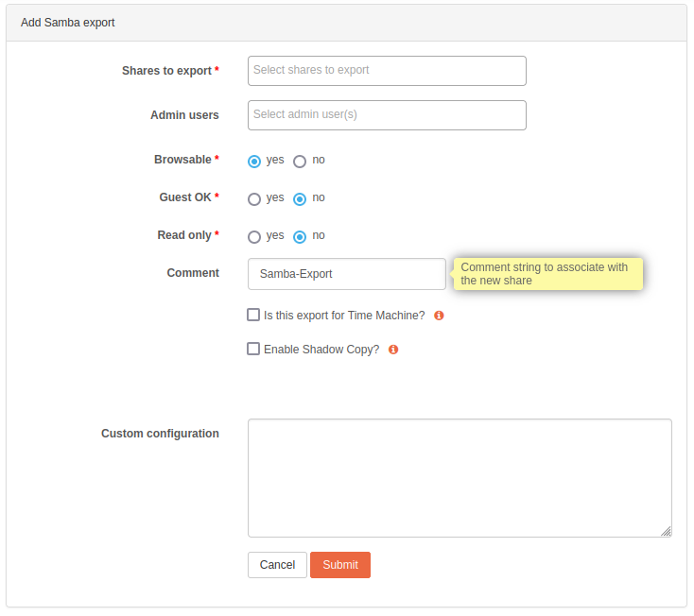Viewport: 694px width, 616px height.
Task: Open the Admin users selector
Action: point(387,115)
